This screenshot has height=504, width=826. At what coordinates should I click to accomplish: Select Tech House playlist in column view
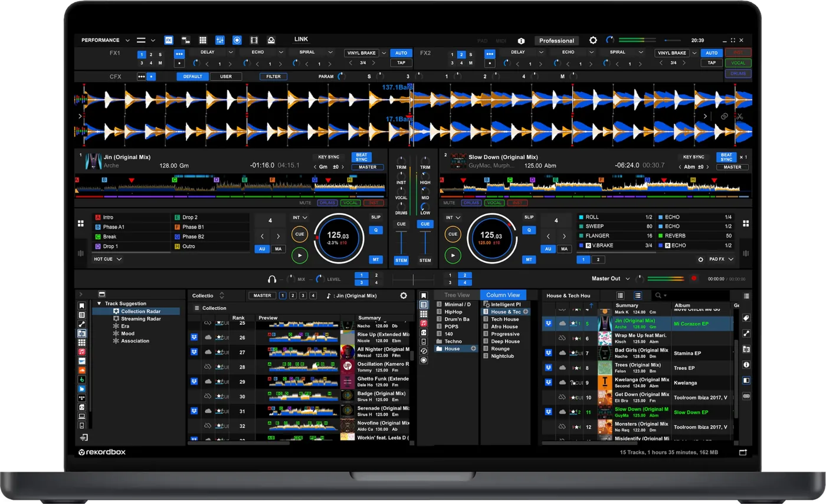pos(505,319)
